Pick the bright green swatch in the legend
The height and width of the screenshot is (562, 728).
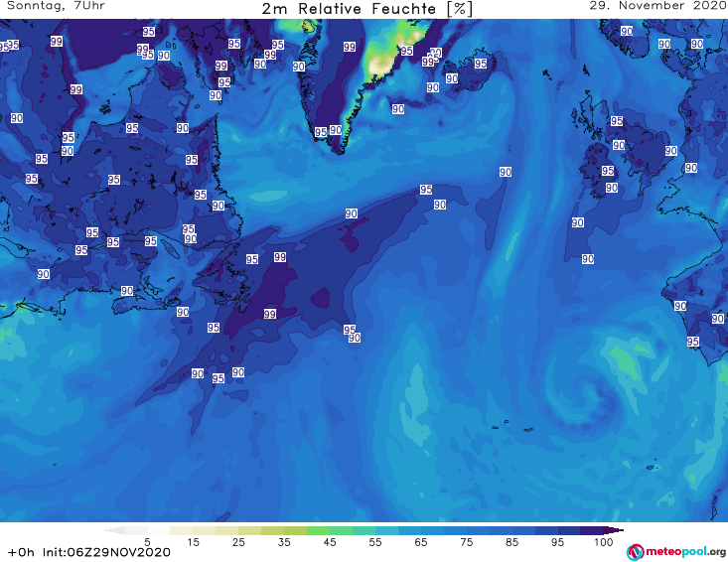coord(318,530)
